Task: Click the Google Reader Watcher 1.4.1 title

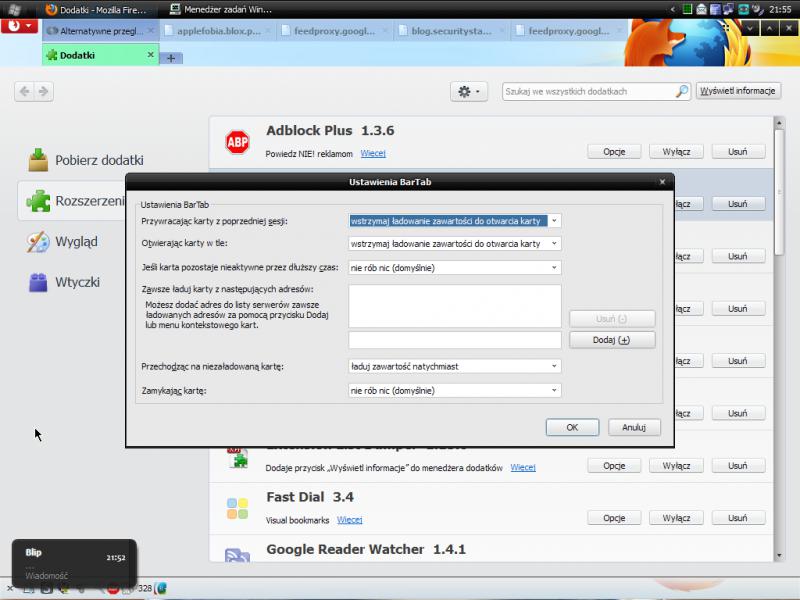Action: click(x=366, y=549)
